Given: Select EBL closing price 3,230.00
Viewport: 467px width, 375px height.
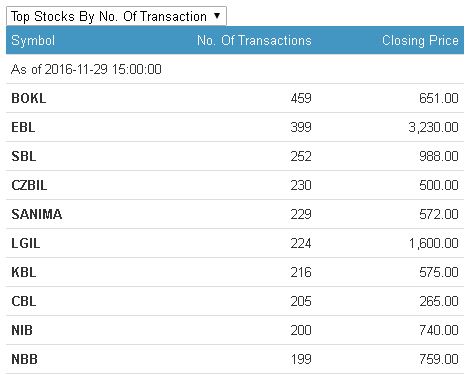Looking at the screenshot, I should click(x=434, y=127).
